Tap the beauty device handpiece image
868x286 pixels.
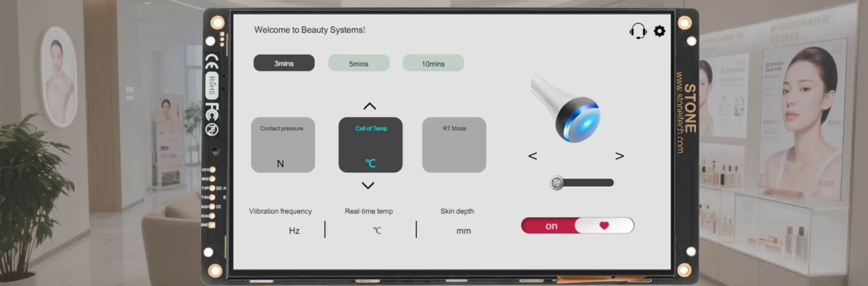(x=568, y=108)
